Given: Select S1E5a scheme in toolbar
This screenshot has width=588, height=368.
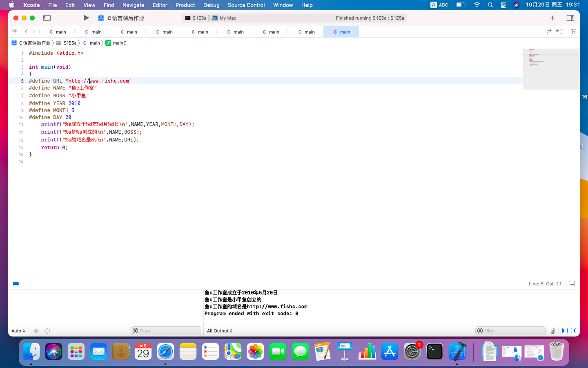Looking at the screenshot, I should (x=196, y=18).
